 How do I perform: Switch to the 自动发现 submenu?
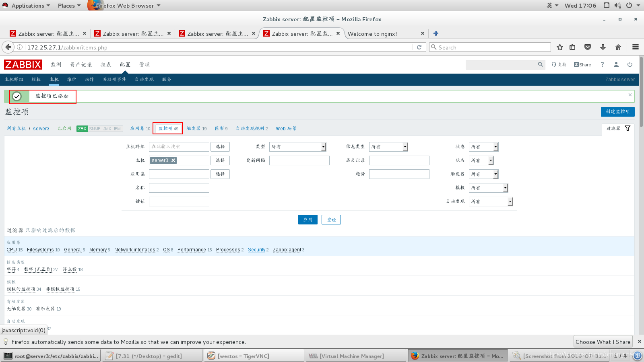click(x=144, y=79)
